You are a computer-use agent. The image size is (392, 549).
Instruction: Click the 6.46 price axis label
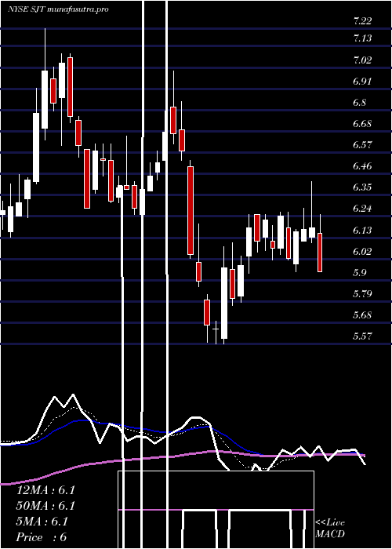coord(362,165)
